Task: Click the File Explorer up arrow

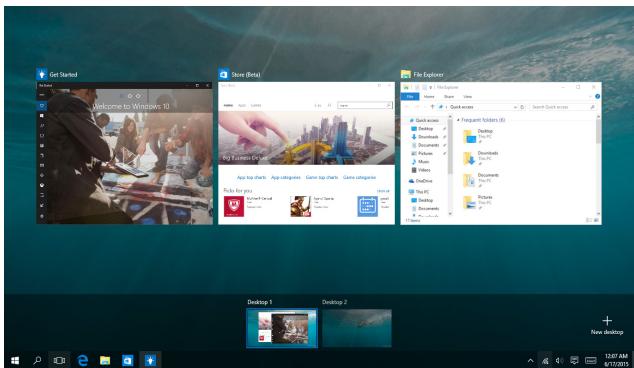Action: pyautogui.click(x=432, y=107)
